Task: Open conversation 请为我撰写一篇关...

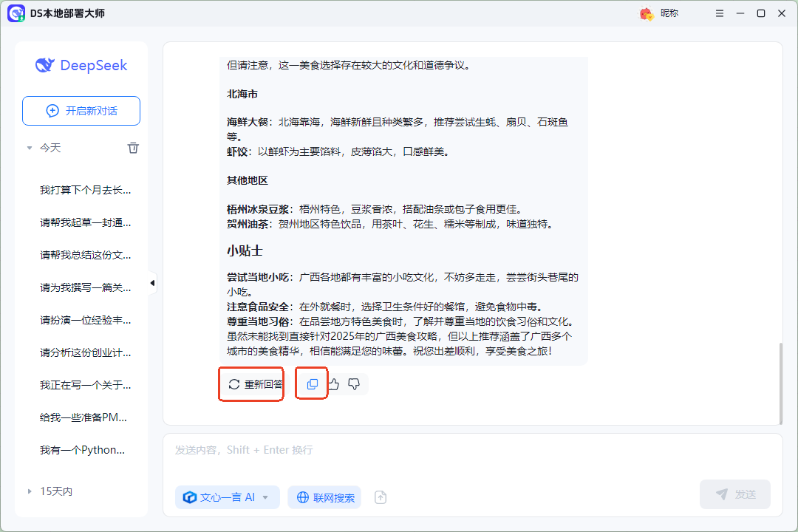Action: tap(86, 287)
